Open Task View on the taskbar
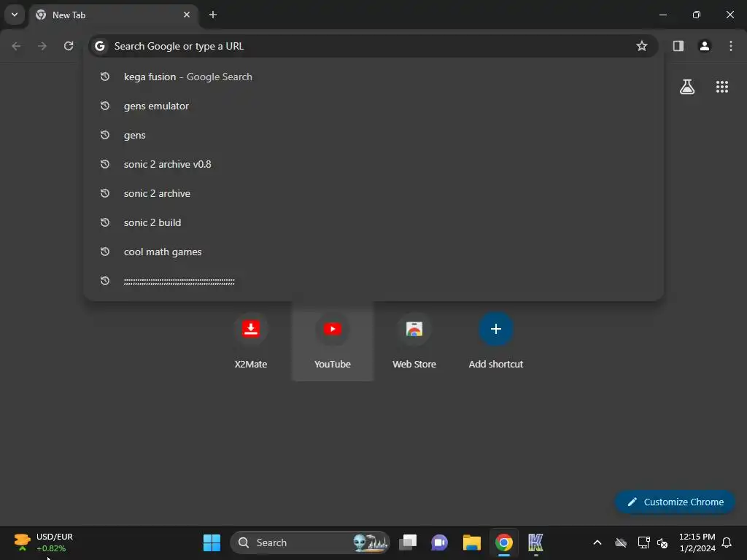 [408, 542]
